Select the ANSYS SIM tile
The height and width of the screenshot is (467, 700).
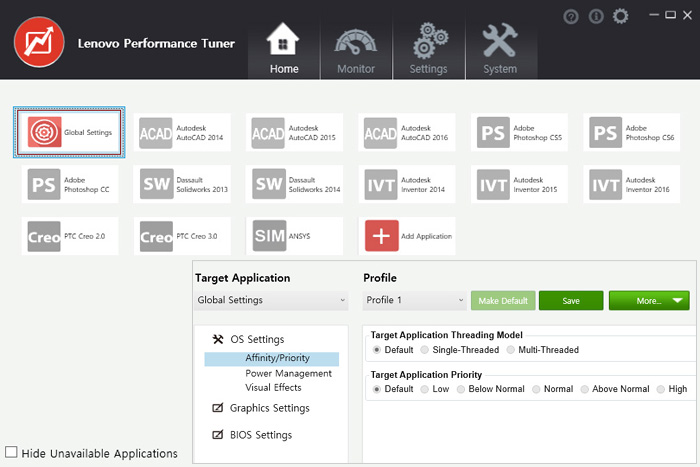[294, 236]
